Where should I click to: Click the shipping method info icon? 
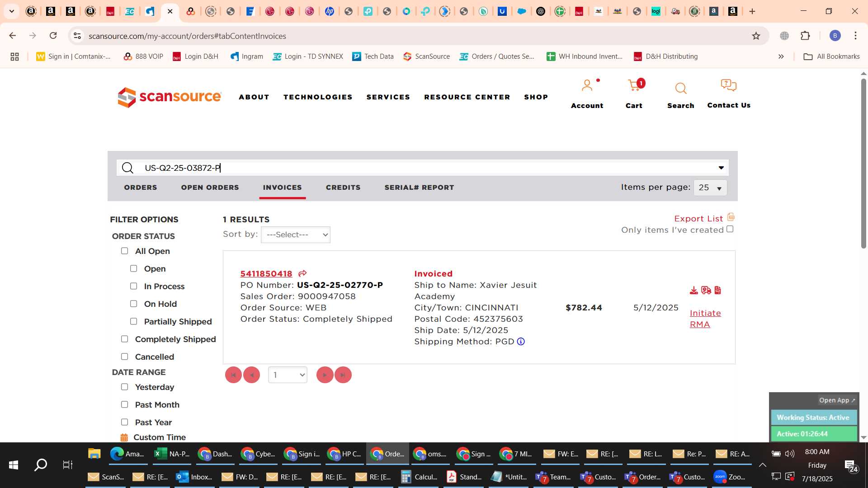pyautogui.click(x=521, y=342)
